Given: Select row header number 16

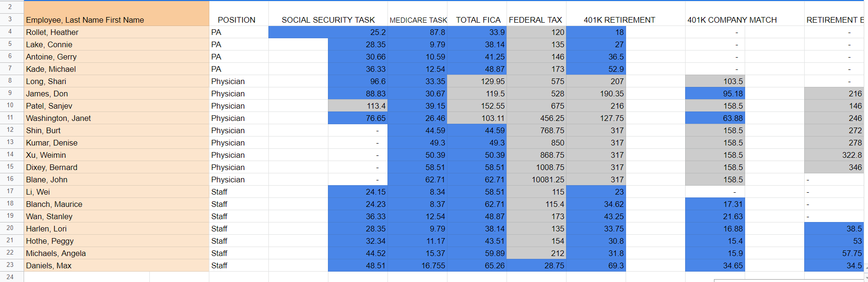Looking at the screenshot, I should [10, 179].
